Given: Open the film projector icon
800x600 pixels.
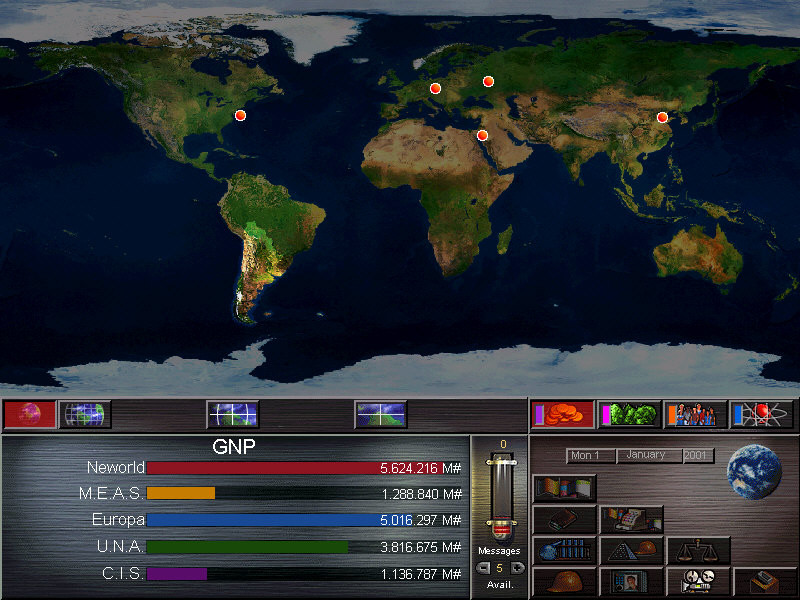Looking at the screenshot, I should (698, 581).
